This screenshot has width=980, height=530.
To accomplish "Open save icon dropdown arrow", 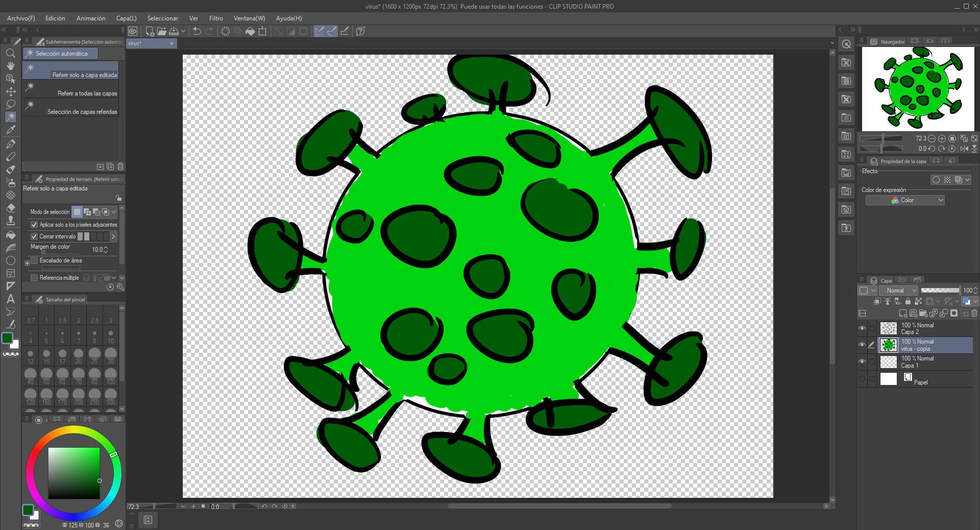I will point(183,31).
